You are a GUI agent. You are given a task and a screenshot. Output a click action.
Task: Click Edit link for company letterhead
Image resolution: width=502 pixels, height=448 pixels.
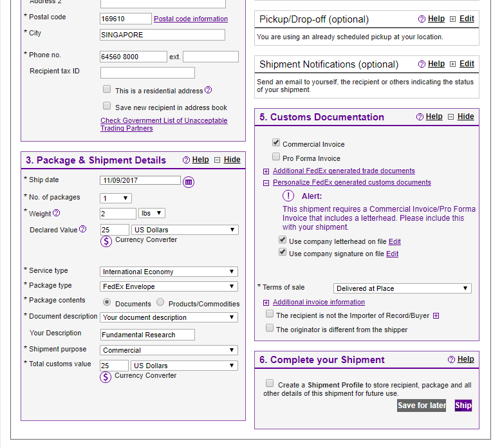(395, 242)
